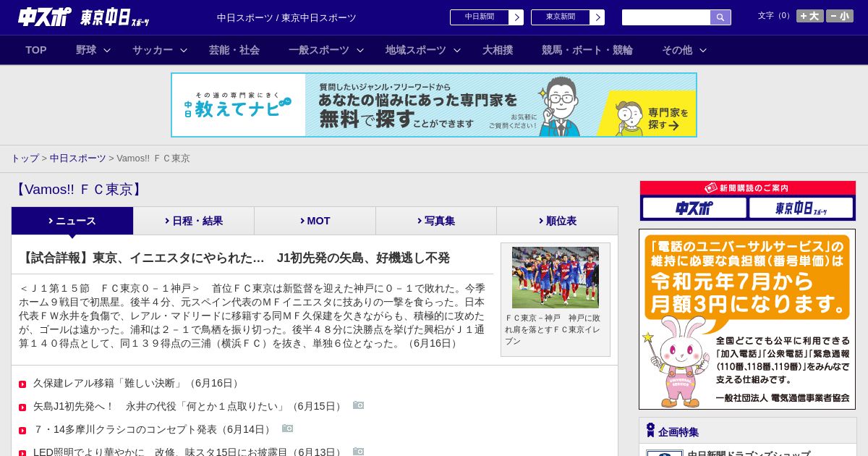Click the 教えてナビ banner advertisement
The image size is (868, 456).
tap(434, 105)
